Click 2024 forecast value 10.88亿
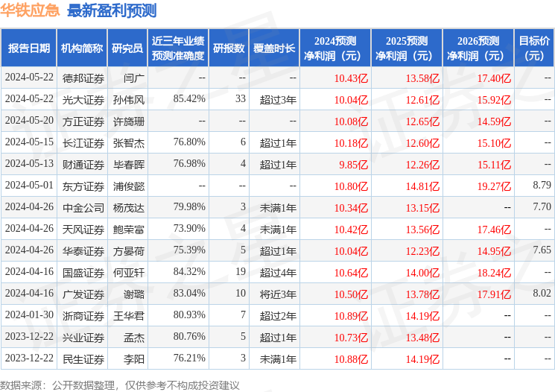Viewport: 555px width, 392px height. (351, 359)
